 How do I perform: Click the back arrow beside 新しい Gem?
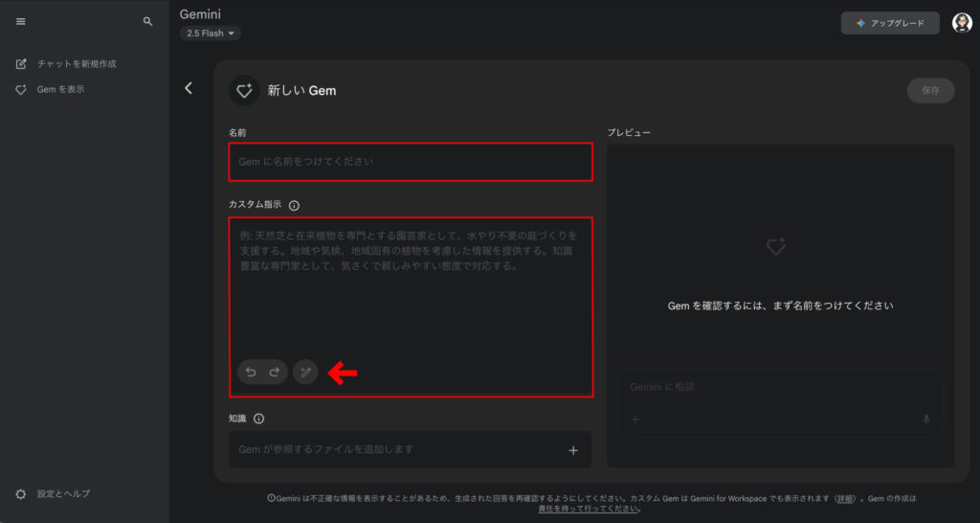(x=189, y=88)
